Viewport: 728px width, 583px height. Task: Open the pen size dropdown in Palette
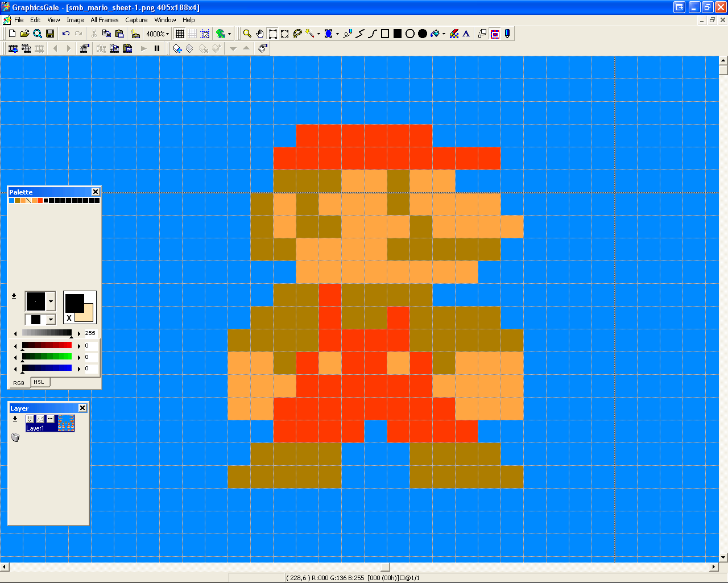[51, 301]
